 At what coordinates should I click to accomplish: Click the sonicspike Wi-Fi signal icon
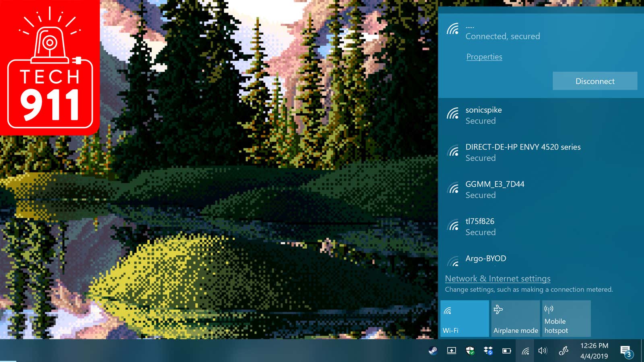click(453, 114)
